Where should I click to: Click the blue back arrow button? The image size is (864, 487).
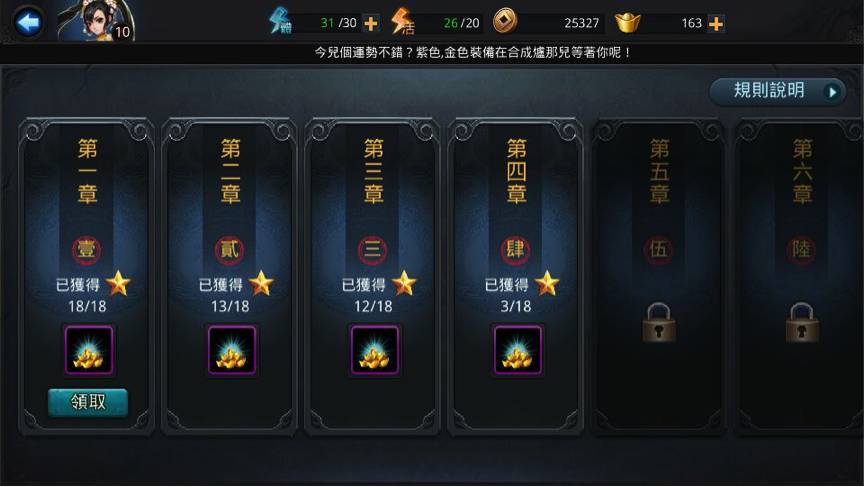[x=28, y=22]
